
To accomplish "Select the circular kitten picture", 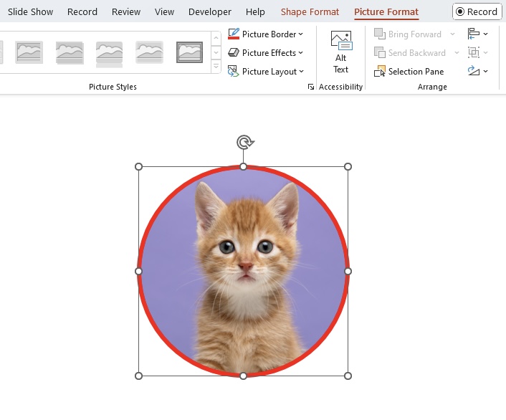I will [243, 271].
